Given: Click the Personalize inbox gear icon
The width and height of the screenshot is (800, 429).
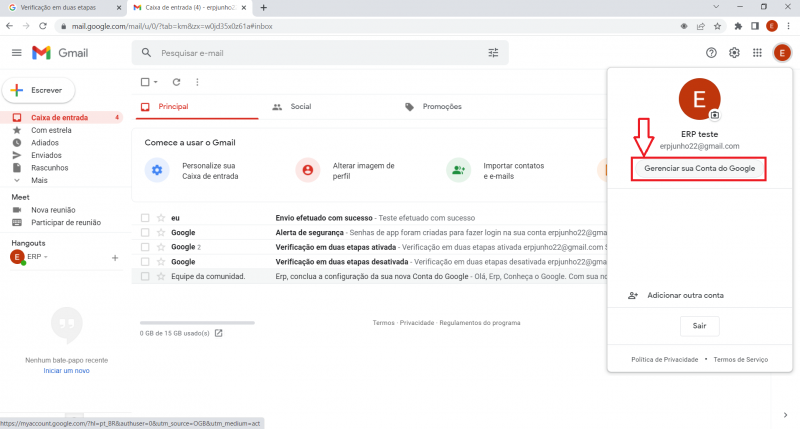Looking at the screenshot, I should click(x=157, y=170).
